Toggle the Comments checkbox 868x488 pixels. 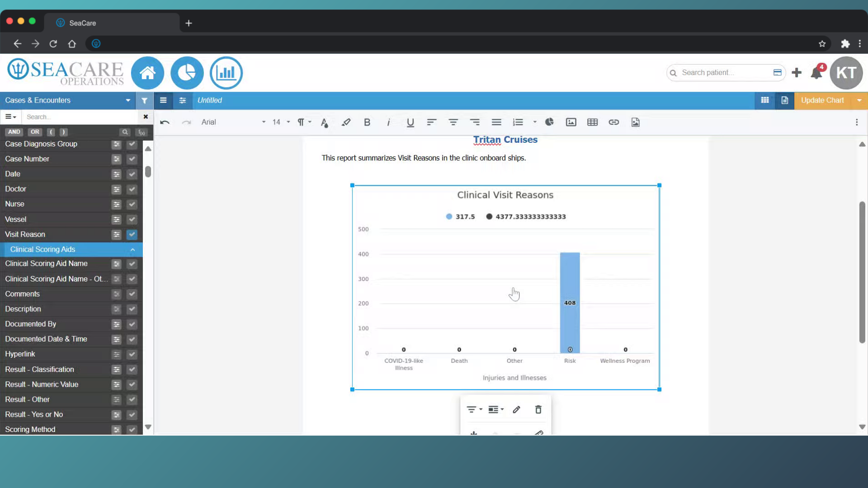coord(132,294)
